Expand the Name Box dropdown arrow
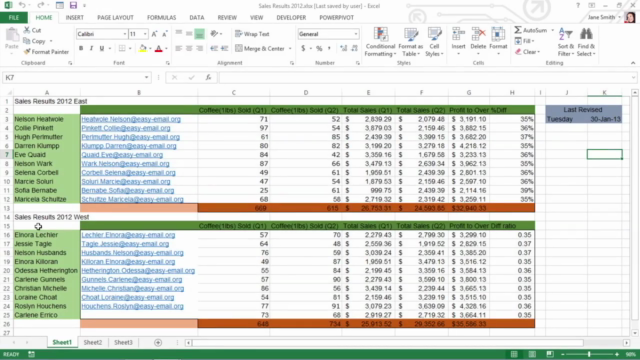The width and height of the screenshot is (640, 360). pos(146,78)
